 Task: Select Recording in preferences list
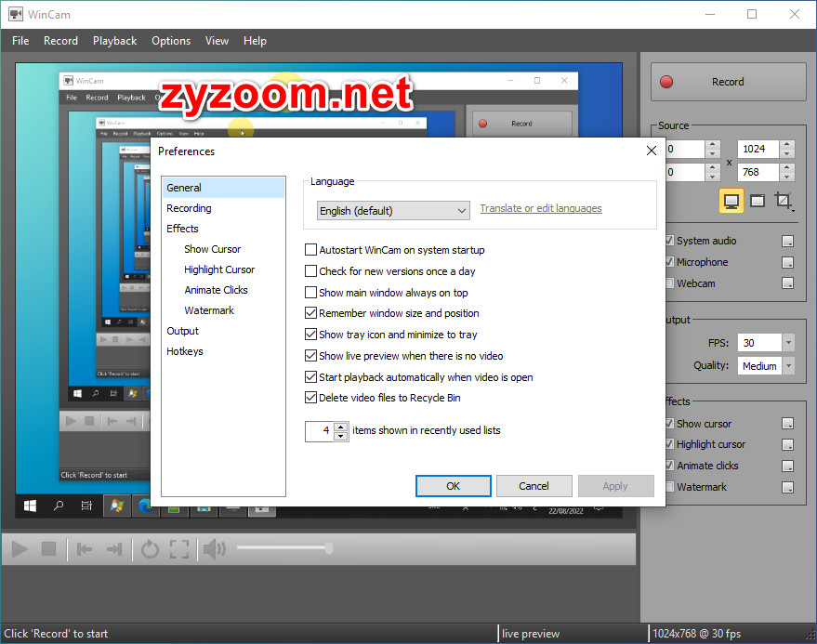click(223, 208)
